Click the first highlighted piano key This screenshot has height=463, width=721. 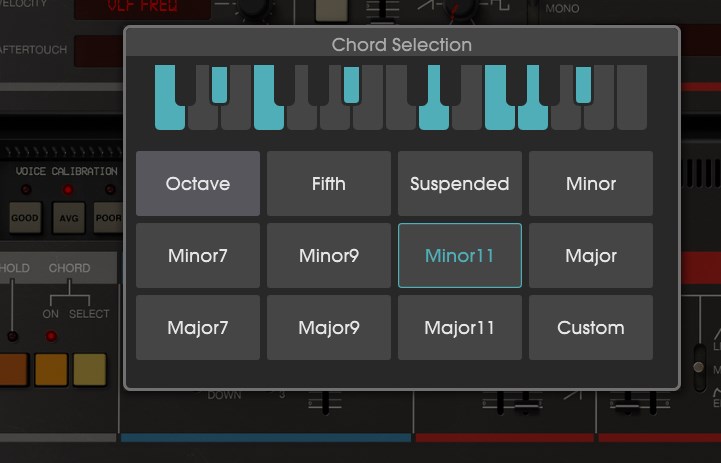coord(170,117)
